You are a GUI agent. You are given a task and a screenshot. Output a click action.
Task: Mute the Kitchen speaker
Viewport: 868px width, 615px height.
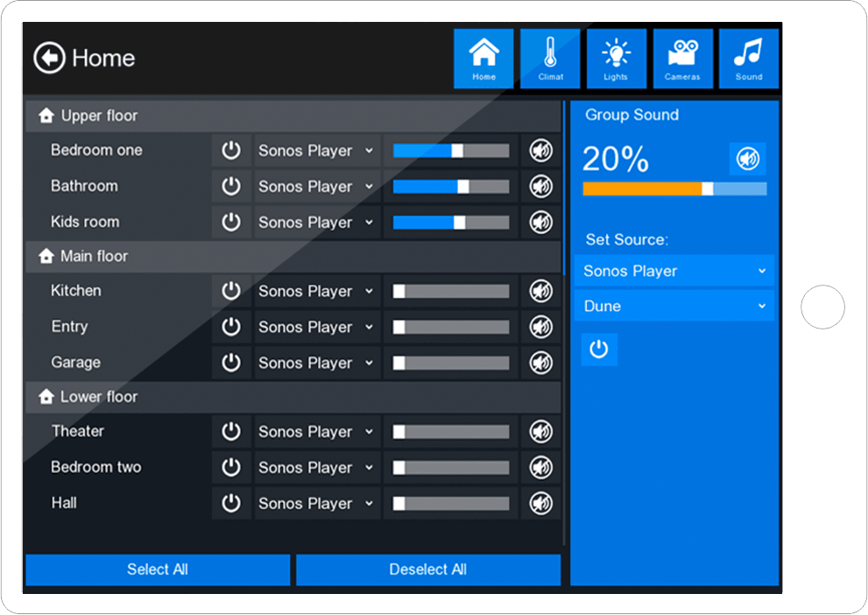tap(540, 291)
